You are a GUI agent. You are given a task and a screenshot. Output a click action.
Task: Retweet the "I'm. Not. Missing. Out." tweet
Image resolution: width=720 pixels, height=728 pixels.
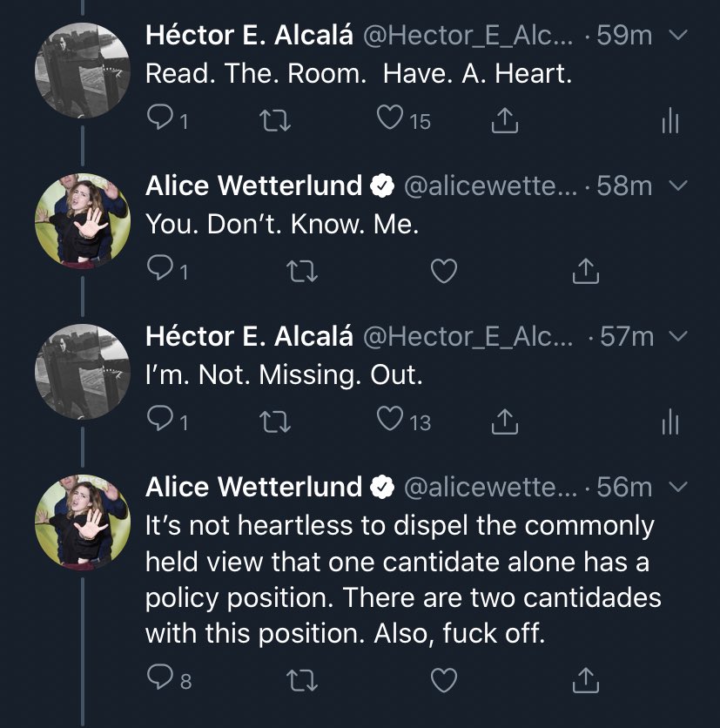tap(276, 422)
